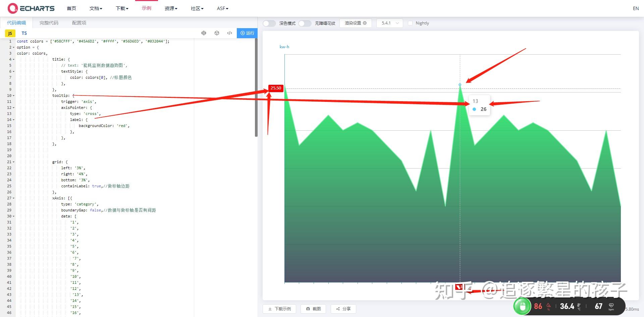Click the heart rate bpm icon
The width and height of the screenshot is (644, 317).
(611, 306)
